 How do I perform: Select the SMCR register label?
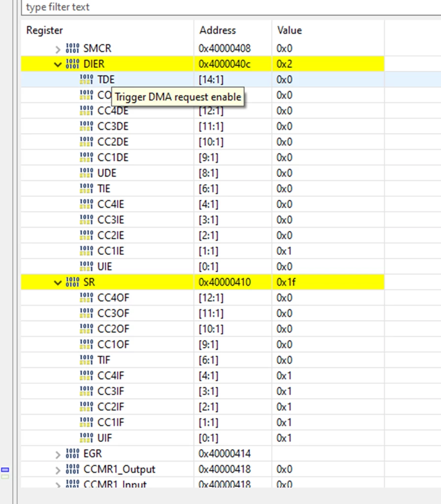(97, 48)
